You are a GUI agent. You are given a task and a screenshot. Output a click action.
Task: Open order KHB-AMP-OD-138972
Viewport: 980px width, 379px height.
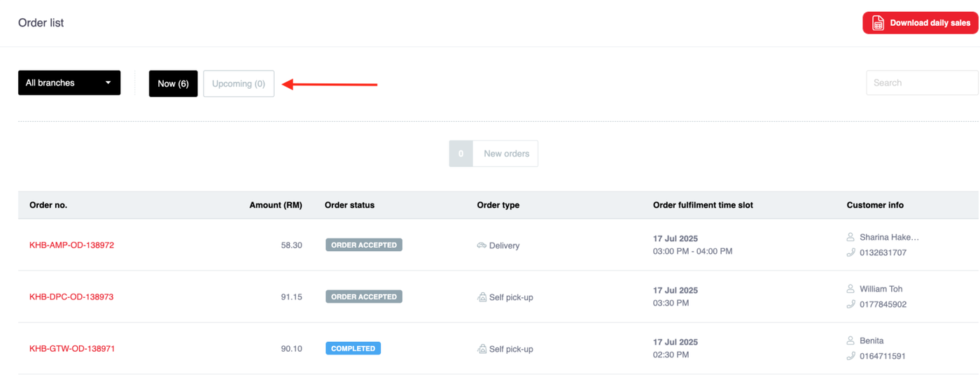(x=71, y=245)
